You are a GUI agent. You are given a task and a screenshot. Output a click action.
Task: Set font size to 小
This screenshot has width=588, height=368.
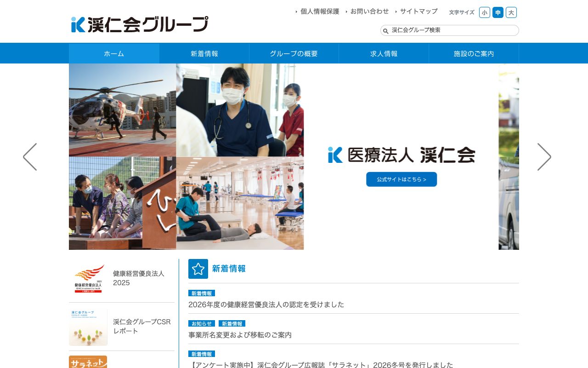click(485, 12)
